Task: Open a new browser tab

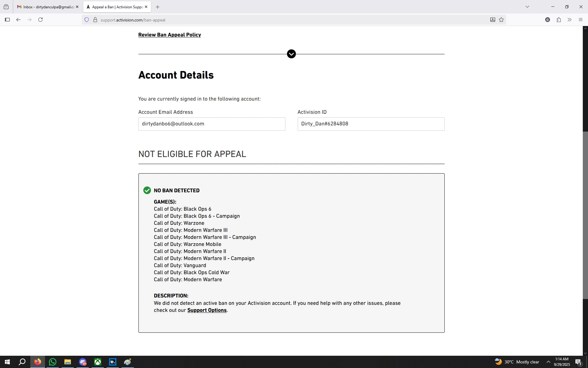Action: tap(157, 7)
